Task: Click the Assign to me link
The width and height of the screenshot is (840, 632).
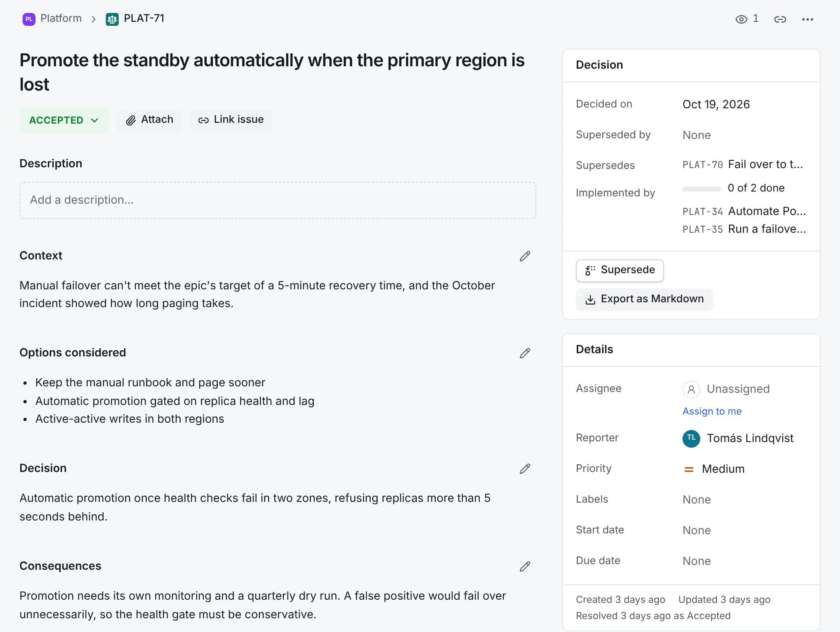Action: click(x=712, y=411)
